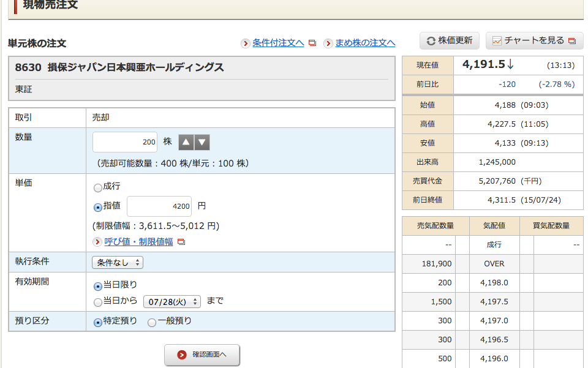Viewport: 588px width, 368px height.
Task: Click the 制限値幅 range text 3,611.5〜5,012
Action: point(173,226)
